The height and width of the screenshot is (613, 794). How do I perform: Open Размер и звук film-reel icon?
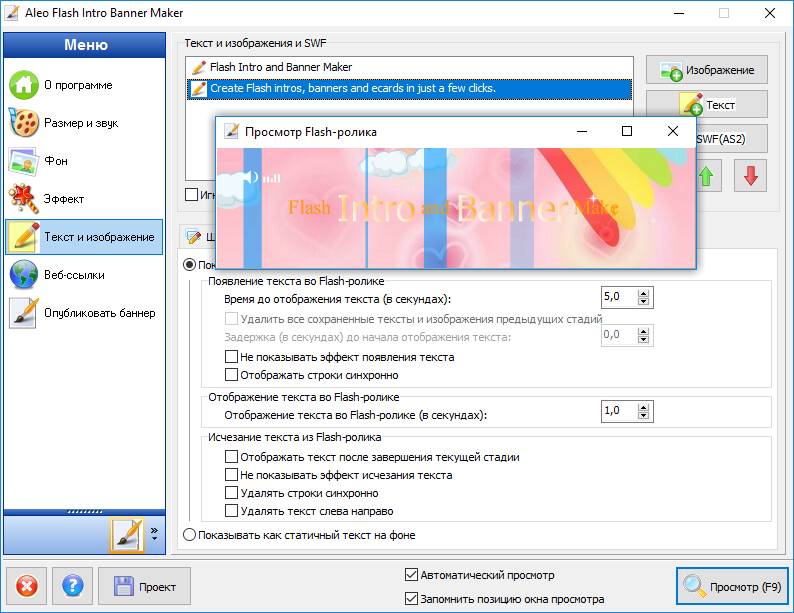pyautogui.click(x=24, y=122)
